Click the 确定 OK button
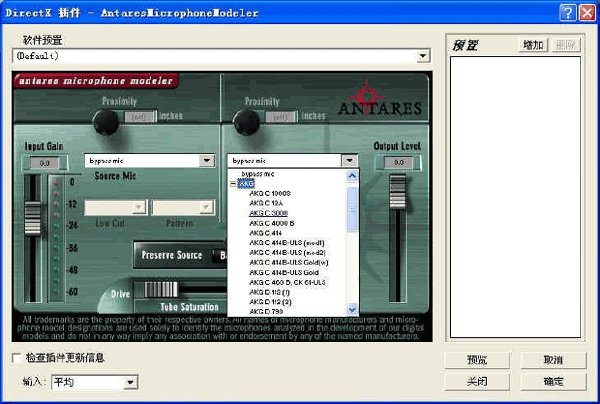This screenshot has height=404, width=600. 553,381
